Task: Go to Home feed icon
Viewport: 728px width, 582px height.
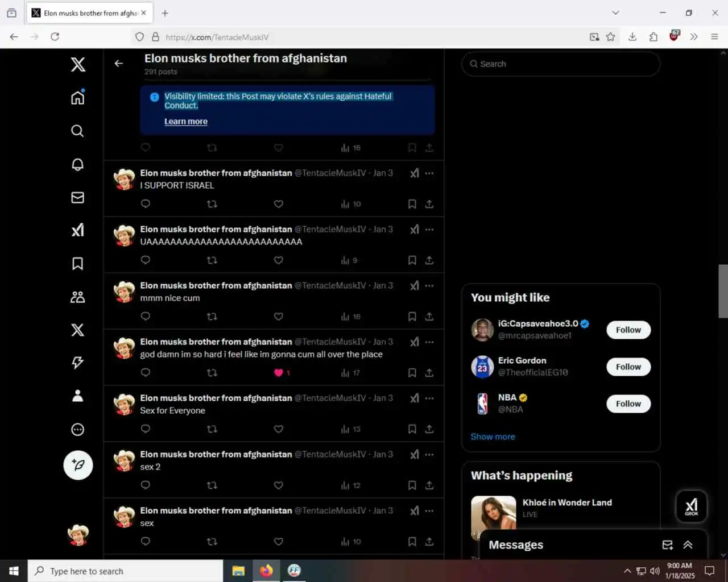Action: (x=78, y=97)
